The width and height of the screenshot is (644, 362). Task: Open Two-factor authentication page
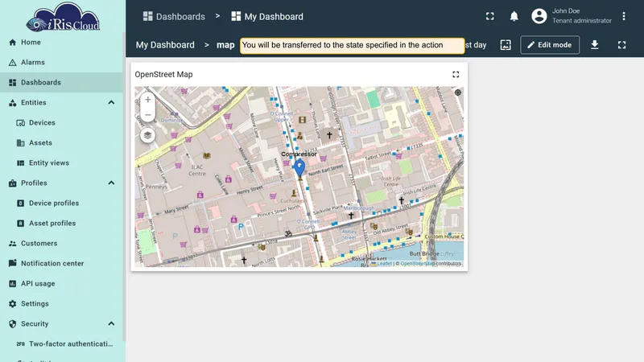[x=62, y=344]
